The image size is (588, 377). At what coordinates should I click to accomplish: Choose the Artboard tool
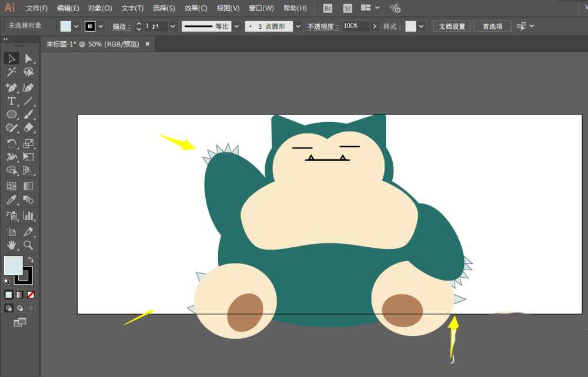pos(12,232)
